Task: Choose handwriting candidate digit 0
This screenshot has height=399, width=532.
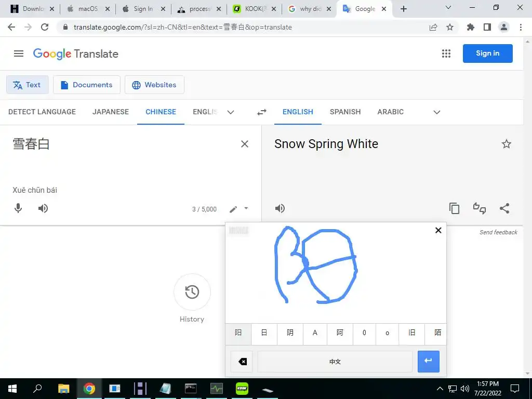Action: (364, 333)
